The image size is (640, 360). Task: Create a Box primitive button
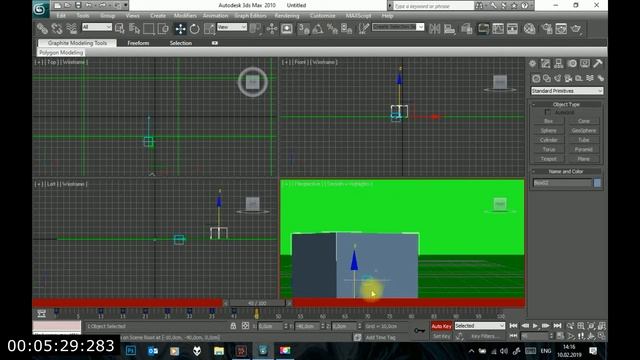point(549,121)
